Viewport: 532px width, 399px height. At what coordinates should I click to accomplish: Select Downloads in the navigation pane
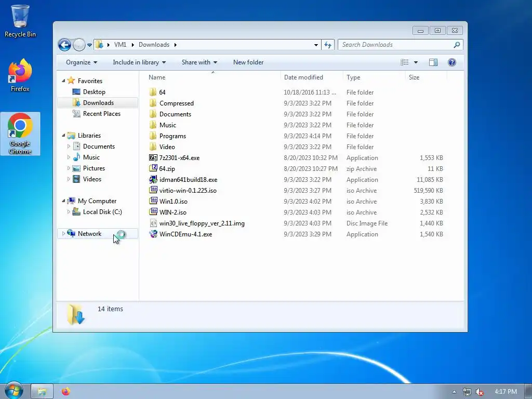[98, 103]
